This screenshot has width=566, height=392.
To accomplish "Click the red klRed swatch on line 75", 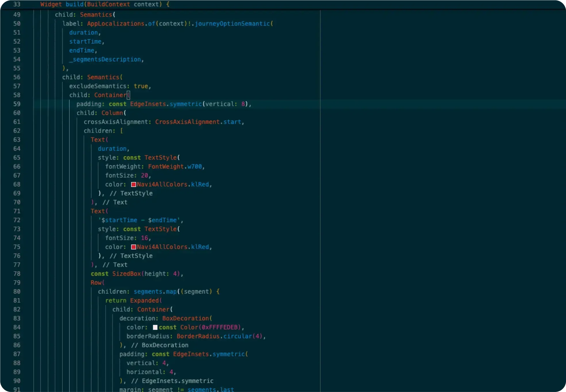I will point(134,247).
